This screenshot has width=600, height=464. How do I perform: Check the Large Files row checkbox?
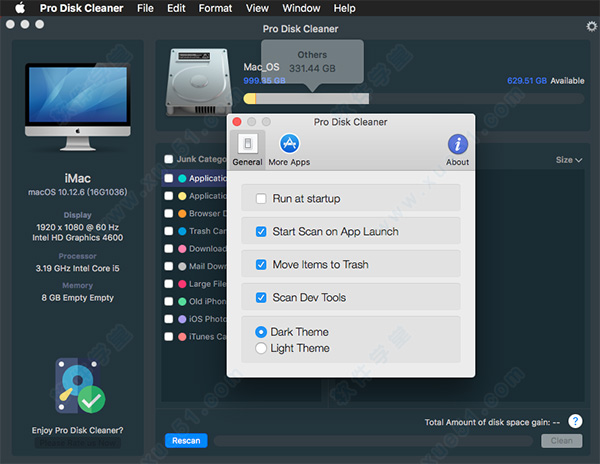168,284
